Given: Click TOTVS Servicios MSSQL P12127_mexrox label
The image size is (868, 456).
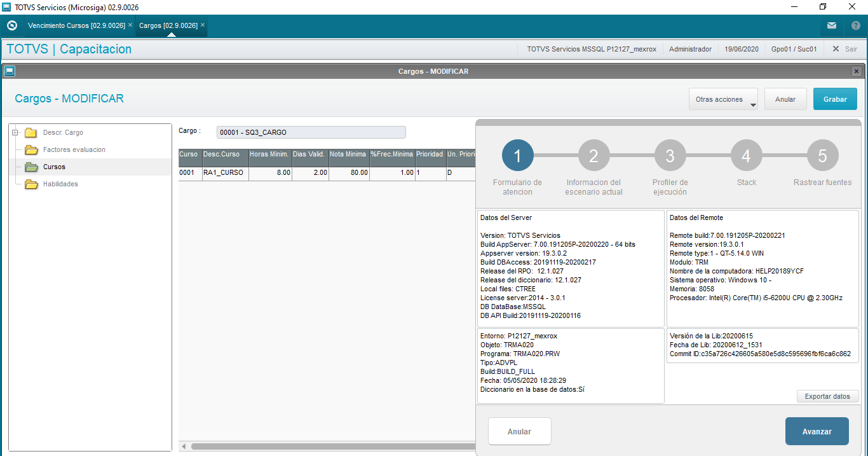Looking at the screenshot, I should tap(592, 49).
